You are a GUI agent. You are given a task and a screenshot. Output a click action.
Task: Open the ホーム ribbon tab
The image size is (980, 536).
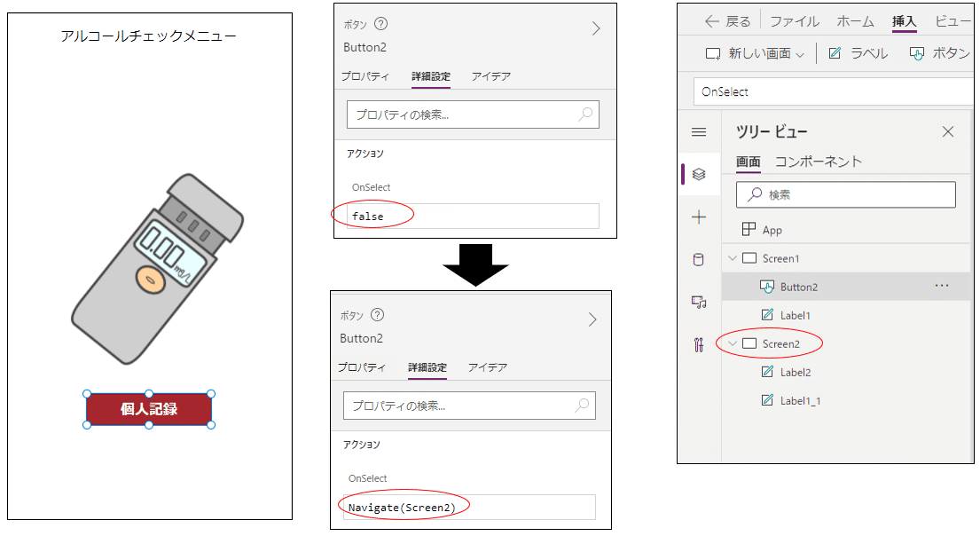tap(856, 21)
